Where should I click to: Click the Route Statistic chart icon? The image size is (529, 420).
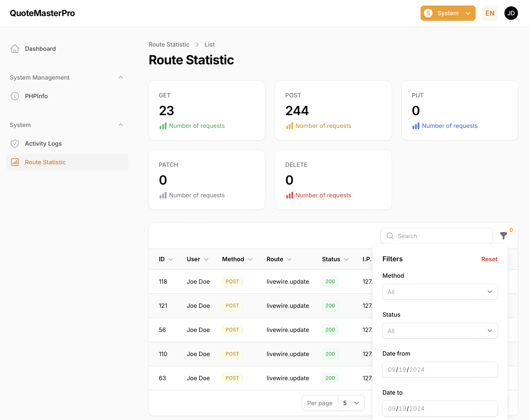coord(15,162)
